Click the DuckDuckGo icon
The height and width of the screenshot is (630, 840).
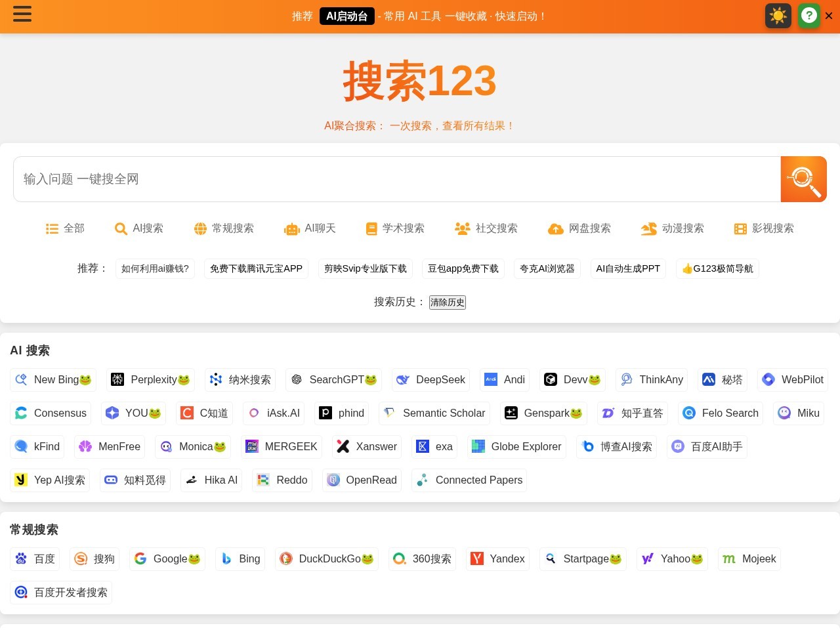pos(286,558)
